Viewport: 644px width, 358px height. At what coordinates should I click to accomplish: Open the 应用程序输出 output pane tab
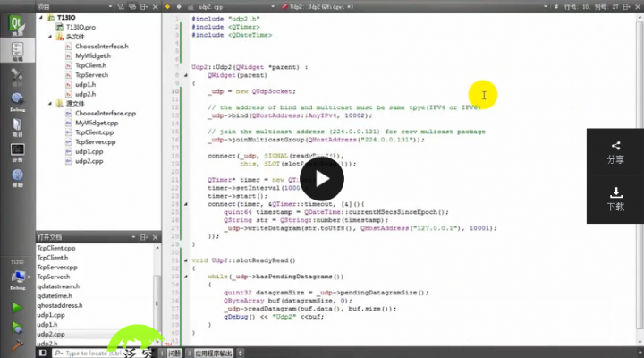[219, 353]
